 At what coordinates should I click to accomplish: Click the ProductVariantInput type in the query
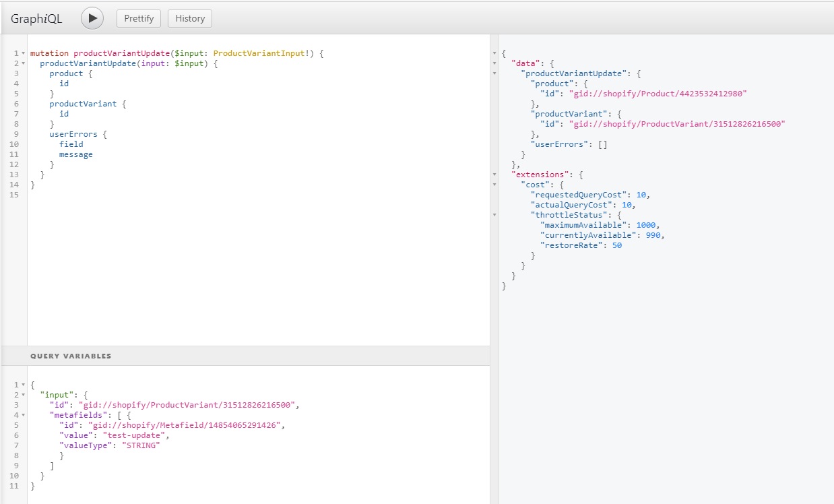point(259,53)
